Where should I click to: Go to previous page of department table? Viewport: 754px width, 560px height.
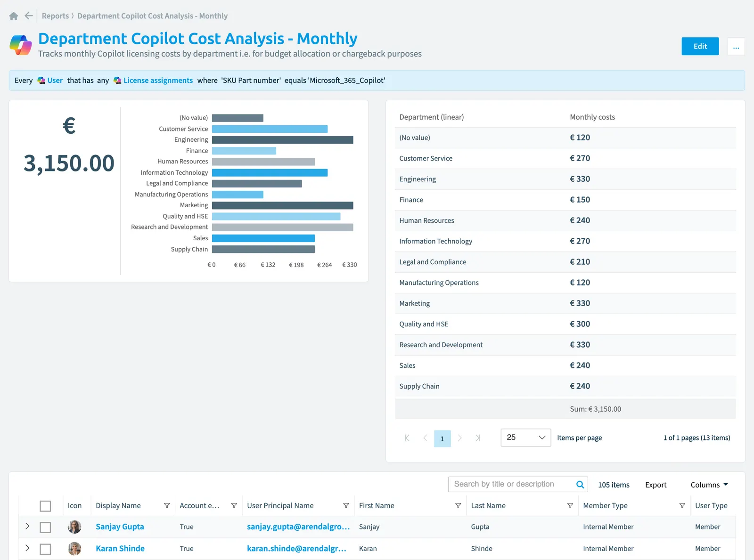(x=425, y=438)
